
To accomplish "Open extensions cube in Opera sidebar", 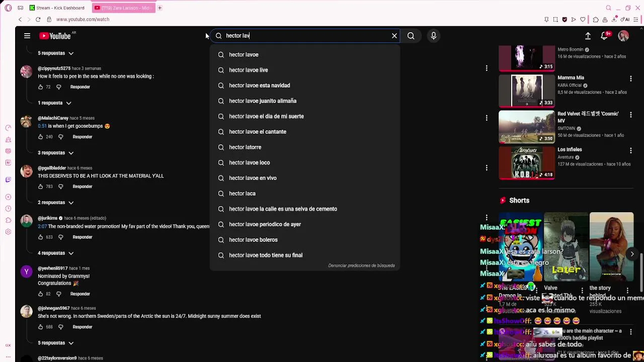I will 8,220.
